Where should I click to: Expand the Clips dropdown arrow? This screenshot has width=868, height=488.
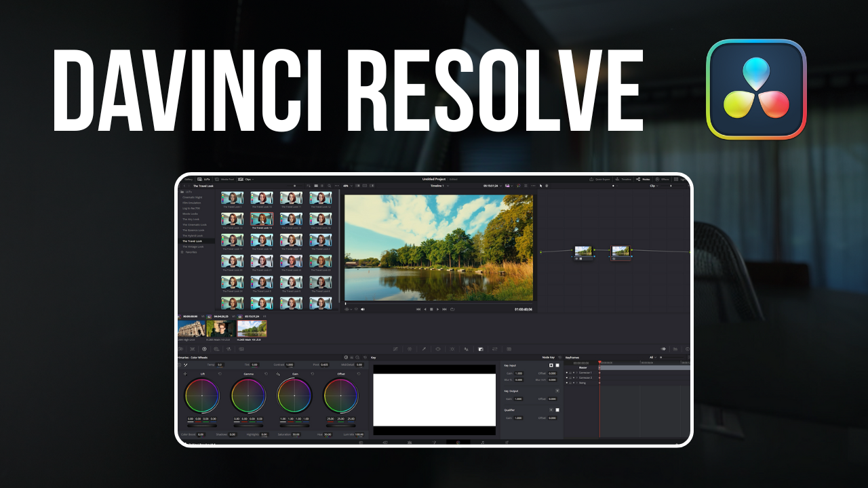(253, 180)
